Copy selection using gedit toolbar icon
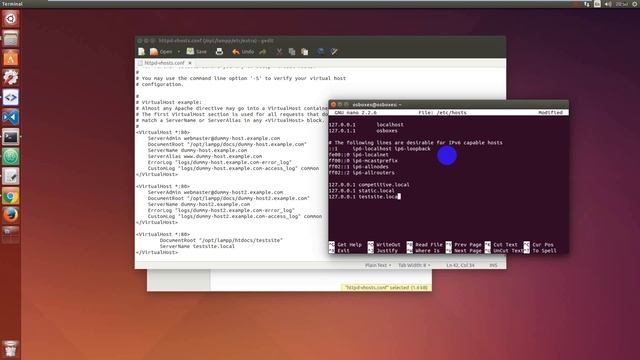640x360 pixels. [292, 52]
